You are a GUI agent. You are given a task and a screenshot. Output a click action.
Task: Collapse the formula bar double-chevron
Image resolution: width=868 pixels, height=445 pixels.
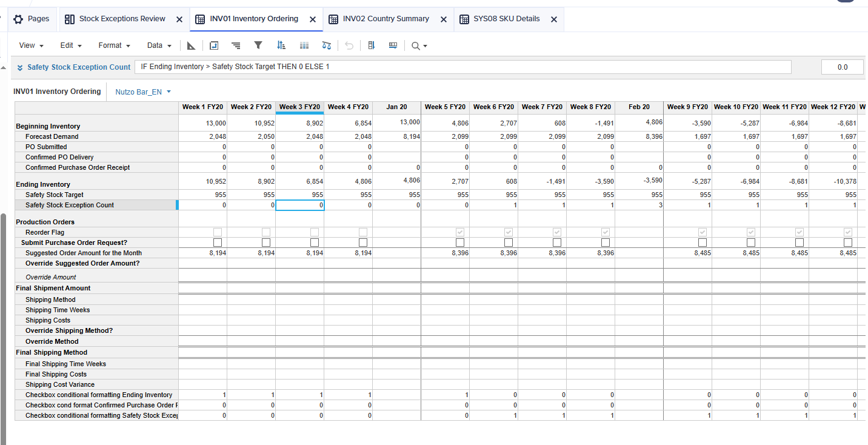point(20,67)
